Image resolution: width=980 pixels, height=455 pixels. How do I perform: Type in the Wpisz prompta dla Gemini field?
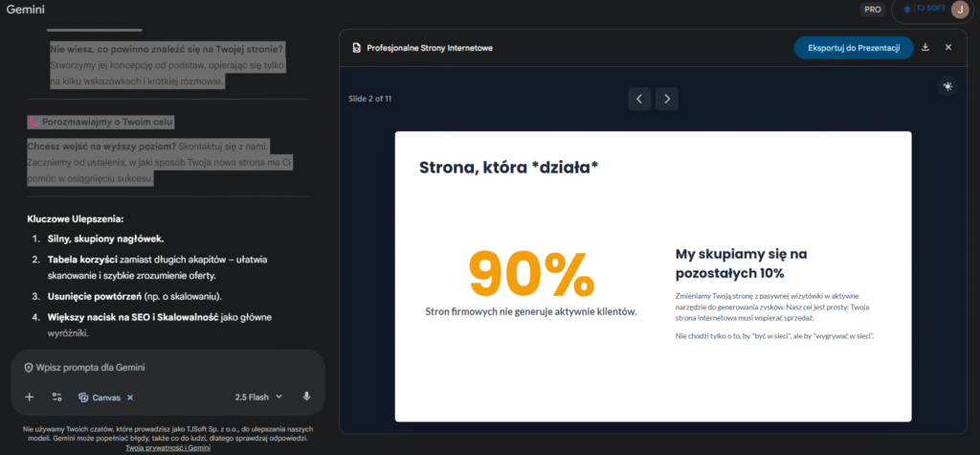[172, 368]
